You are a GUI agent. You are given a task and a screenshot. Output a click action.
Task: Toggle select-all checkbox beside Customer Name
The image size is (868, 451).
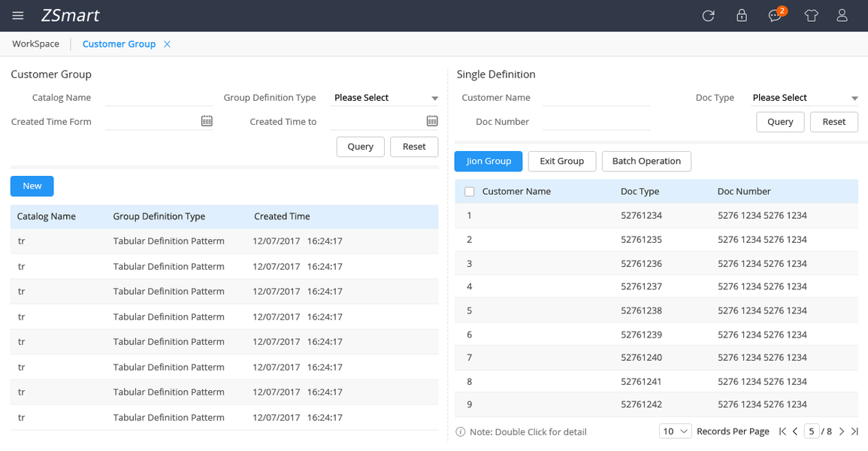point(470,192)
